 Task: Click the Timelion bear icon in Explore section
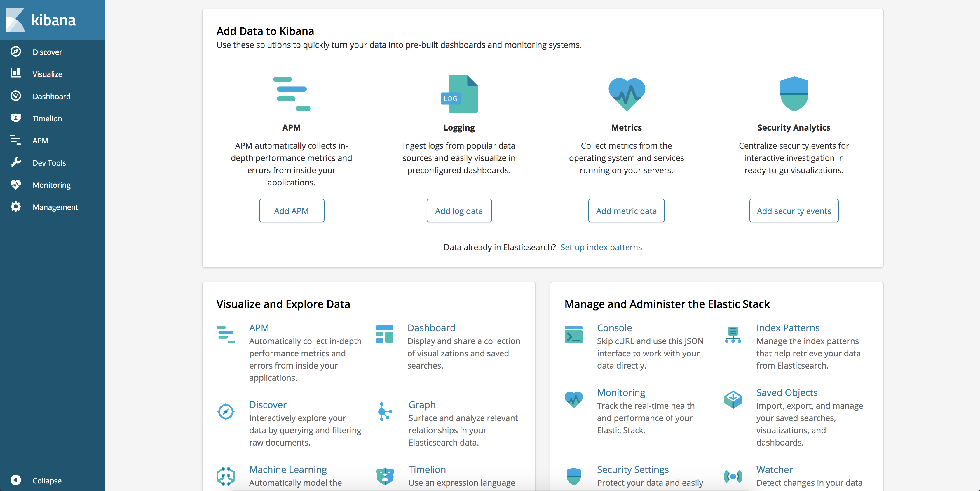pos(385,476)
